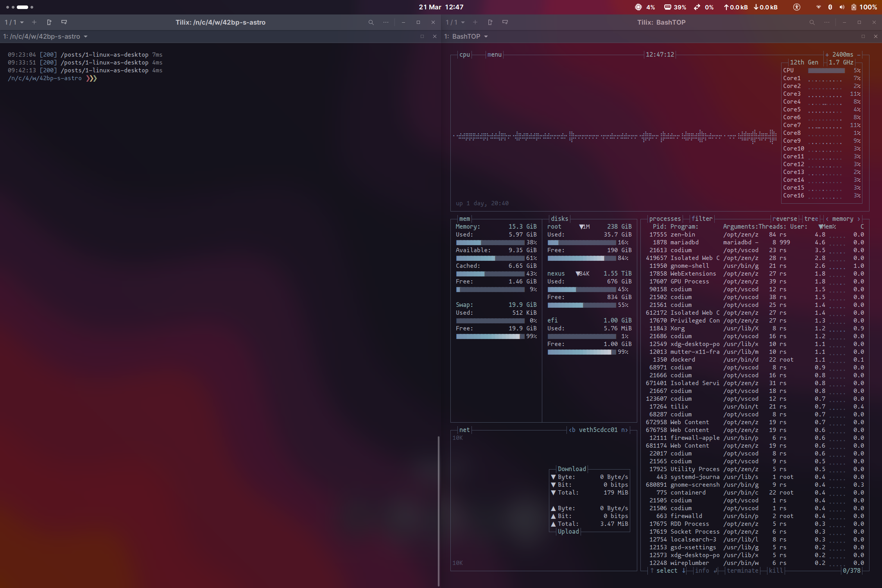Click the filter option in processes box
The width and height of the screenshot is (882, 588).
tap(702, 219)
